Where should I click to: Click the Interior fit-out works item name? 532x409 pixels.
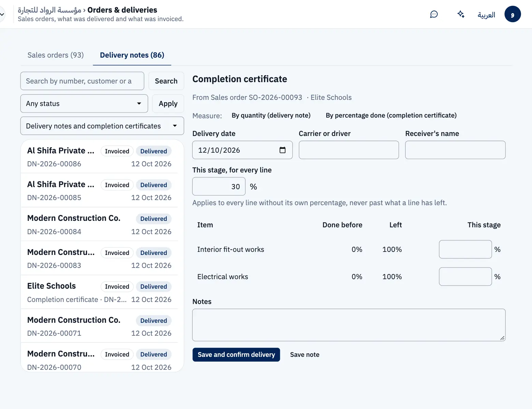tap(231, 249)
